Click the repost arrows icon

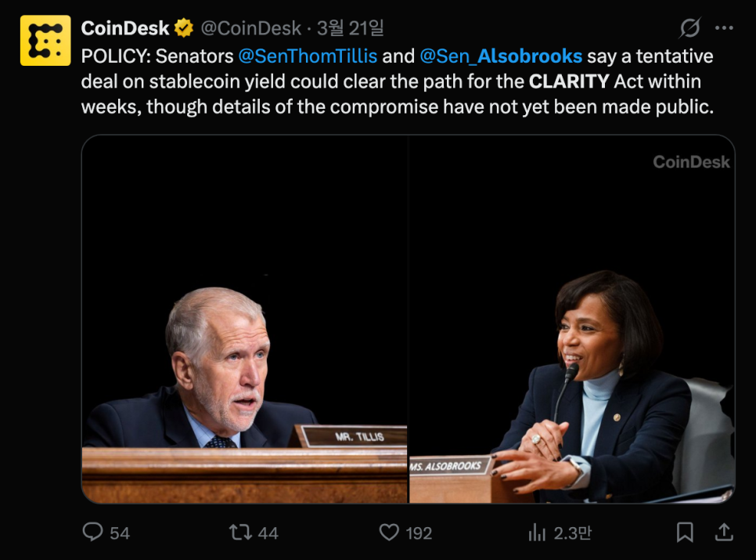239,533
